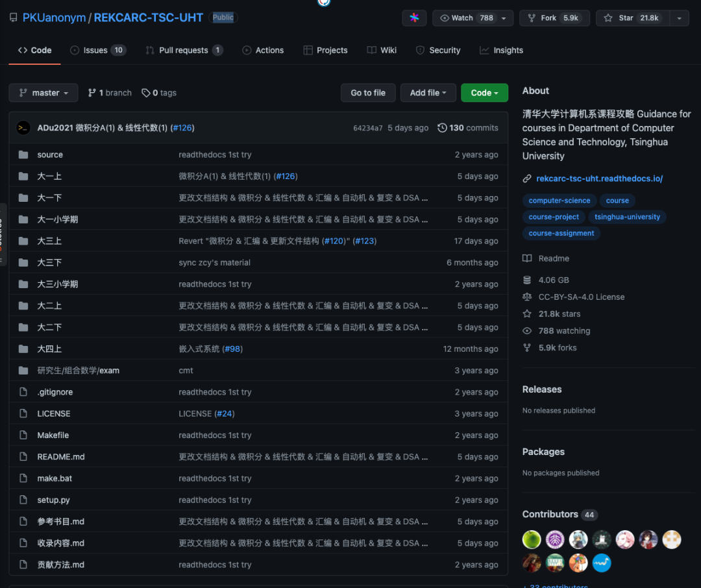Open the Pull requests tab

[184, 50]
